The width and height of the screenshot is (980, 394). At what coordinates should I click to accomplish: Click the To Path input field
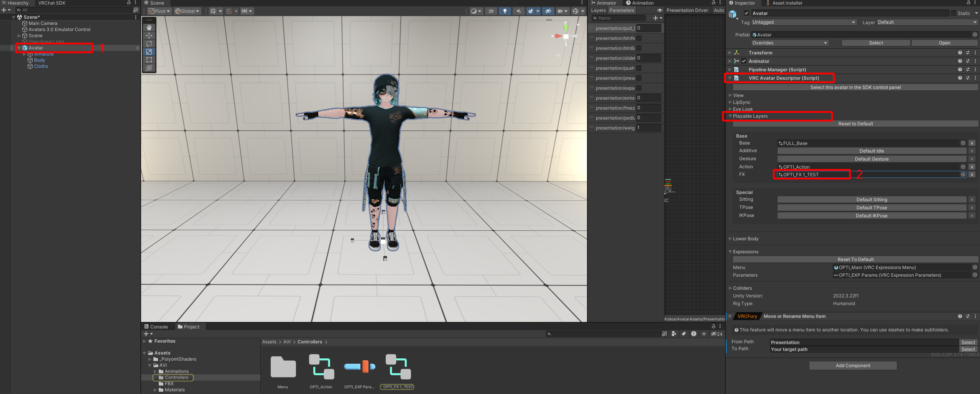pos(864,350)
